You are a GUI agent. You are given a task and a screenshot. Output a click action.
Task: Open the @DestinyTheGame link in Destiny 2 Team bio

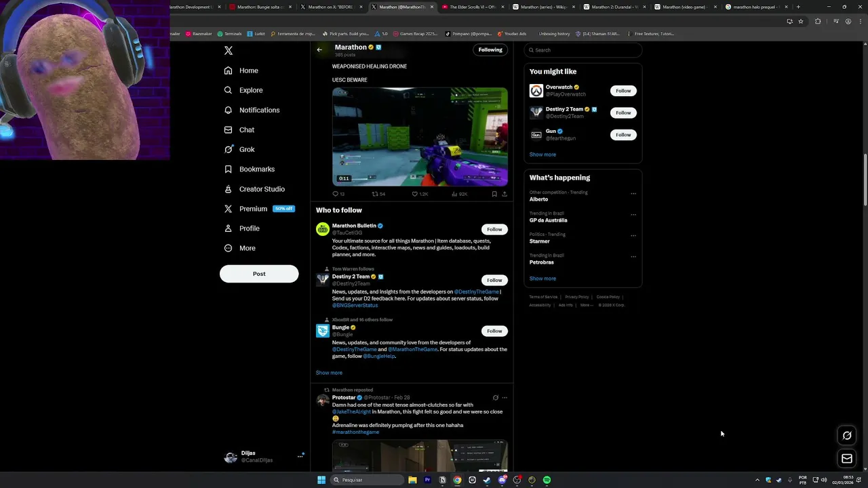point(477,291)
